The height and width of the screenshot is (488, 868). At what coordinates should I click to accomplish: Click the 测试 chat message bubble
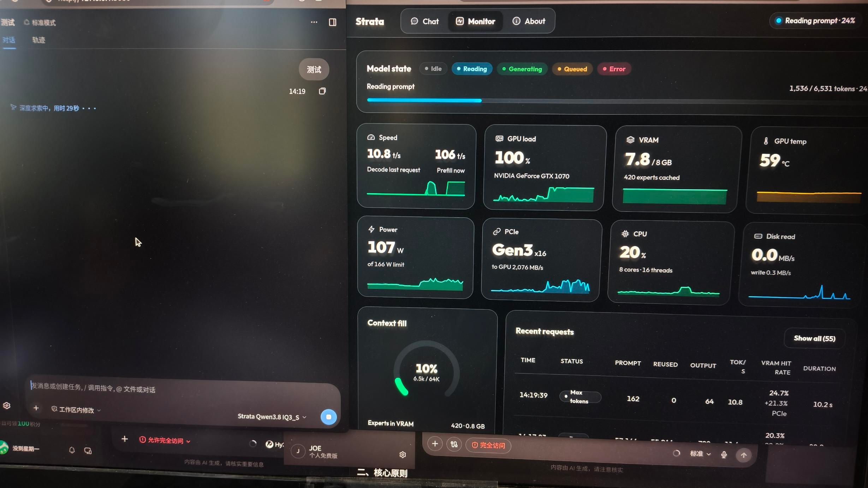pyautogui.click(x=314, y=69)
